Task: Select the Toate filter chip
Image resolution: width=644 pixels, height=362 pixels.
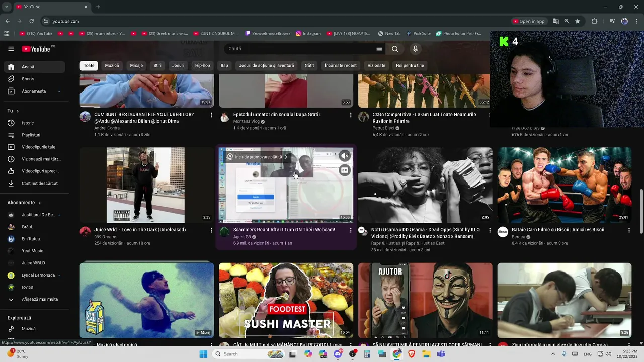Action: click(x=89, y=65)
